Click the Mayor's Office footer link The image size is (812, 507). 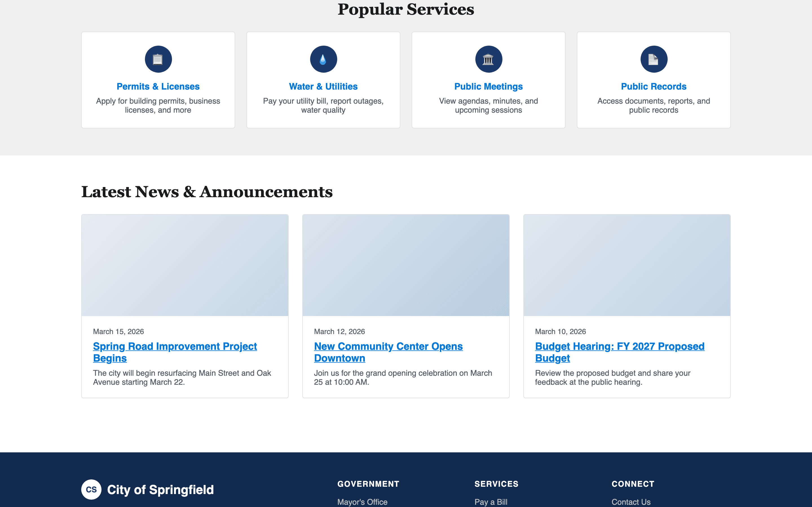pyautogui.click(x=362, y=502)
